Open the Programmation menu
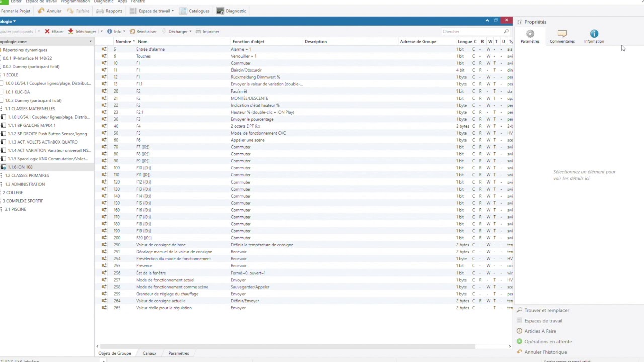 pyautogui.click(x=75, y=2)
